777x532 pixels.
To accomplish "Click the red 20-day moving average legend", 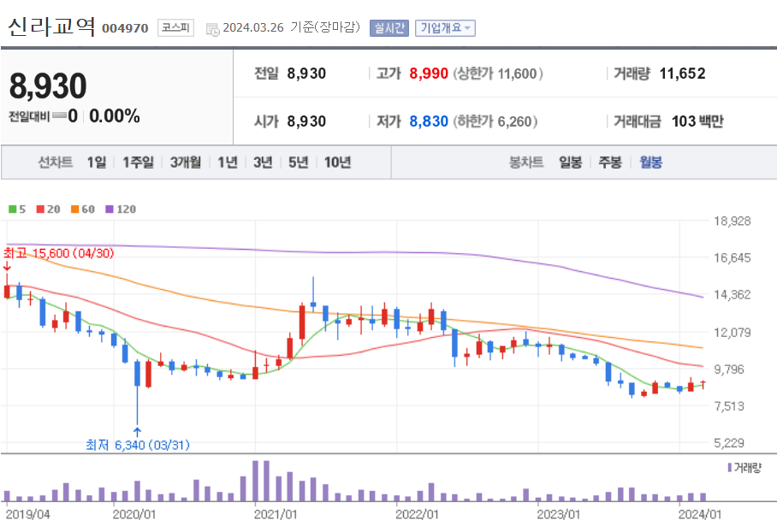I will pyautogui.click(x=48, y=209).
